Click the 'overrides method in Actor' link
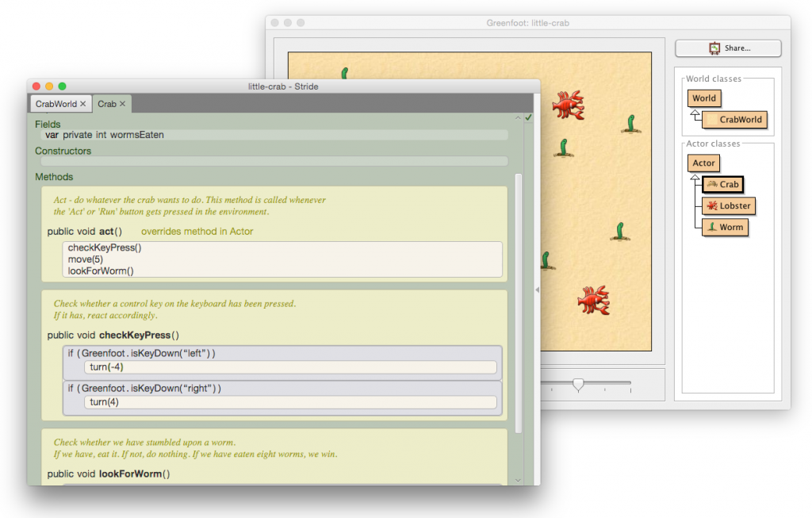812x518 pixels. tap(197, 232)
